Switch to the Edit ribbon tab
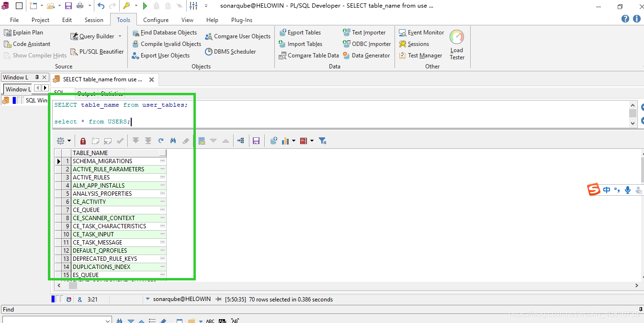 point(67,20)
